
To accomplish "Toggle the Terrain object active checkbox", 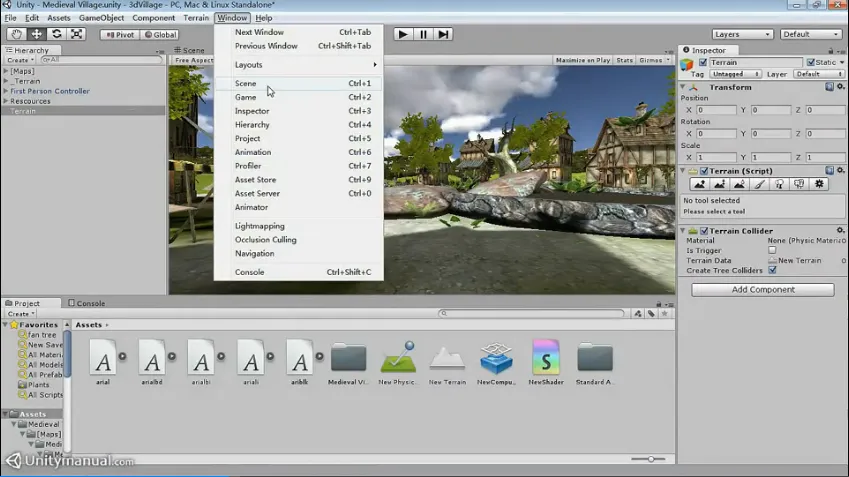I will pos(703,62).
